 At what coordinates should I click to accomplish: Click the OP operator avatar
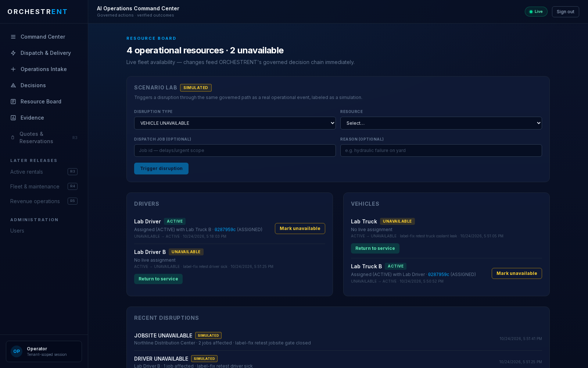click(x=17, y=351)
